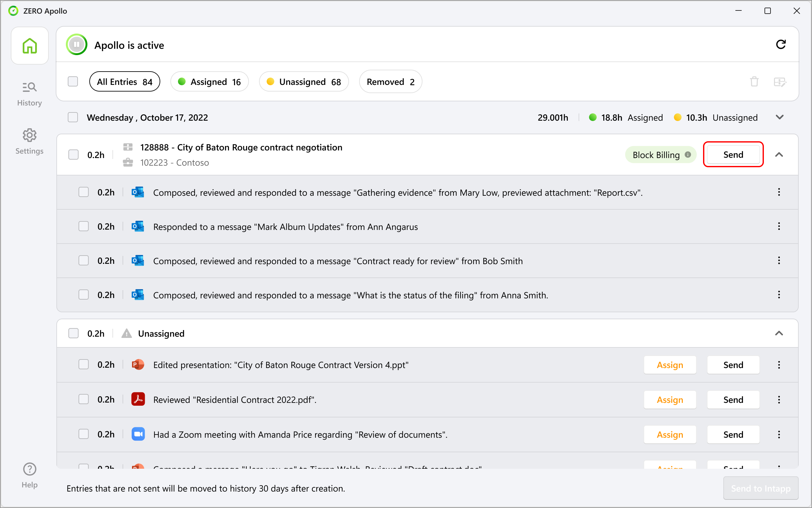This screenshot has width=812, height=508.
Task: Assign the Residential Contract 2022 entry
Action: point(669,399)
